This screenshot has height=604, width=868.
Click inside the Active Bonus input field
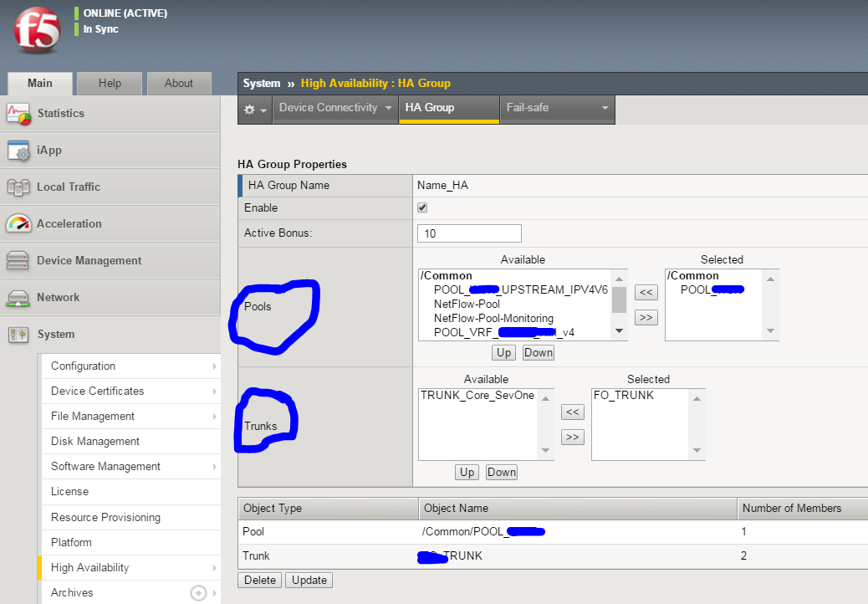tap(468, 233)
